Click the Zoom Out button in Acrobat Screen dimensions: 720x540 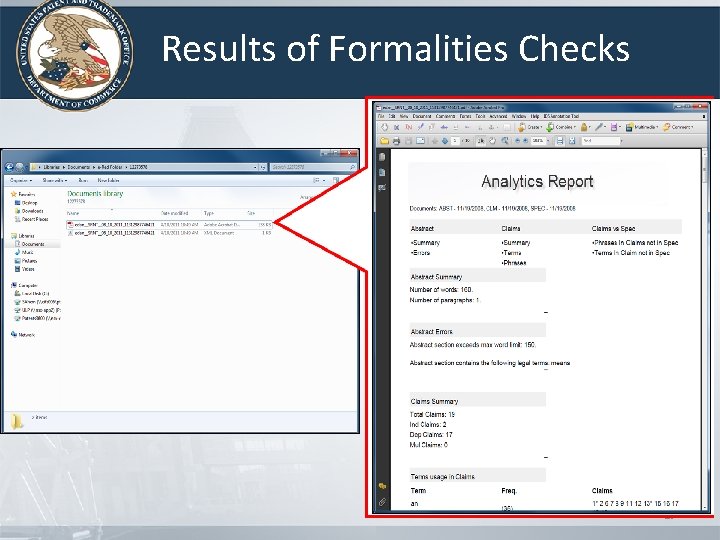(x=518, y=141)
